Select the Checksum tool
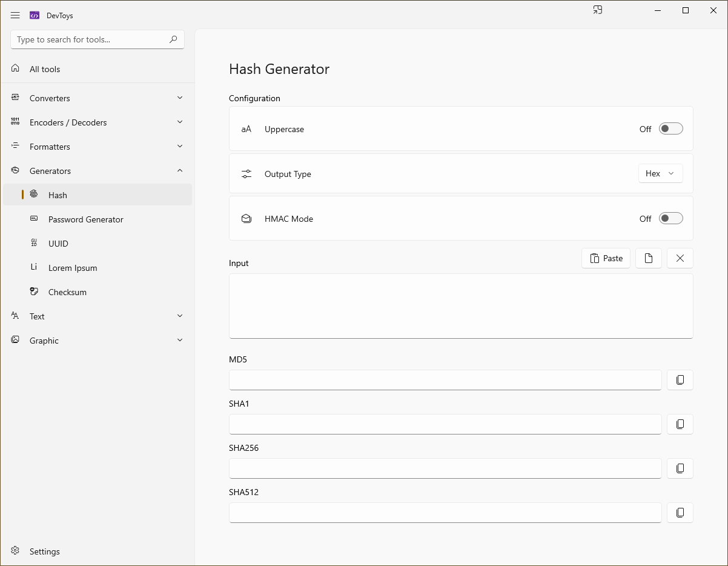The height and width of the screenshot is (566, 728). (x=98, y=292)
